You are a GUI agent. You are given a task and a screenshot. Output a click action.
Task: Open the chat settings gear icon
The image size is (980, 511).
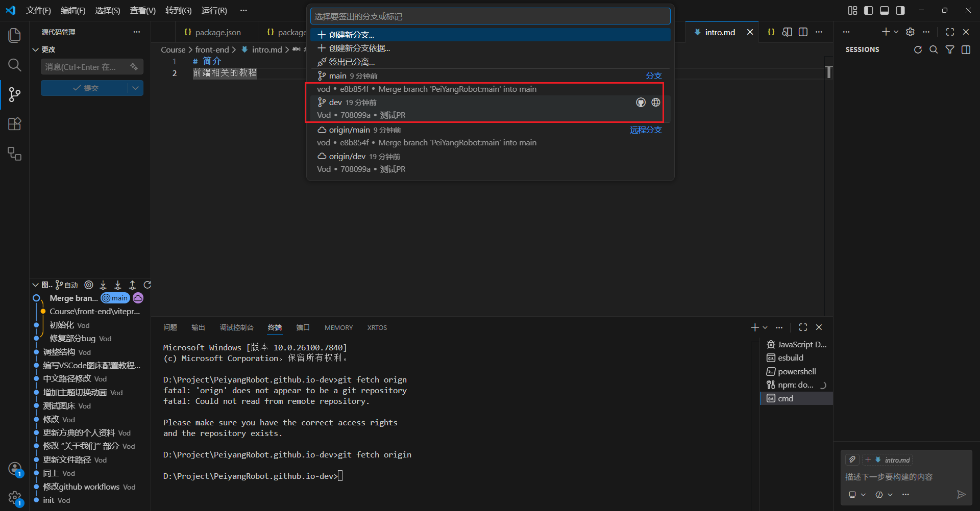(910, 32)
